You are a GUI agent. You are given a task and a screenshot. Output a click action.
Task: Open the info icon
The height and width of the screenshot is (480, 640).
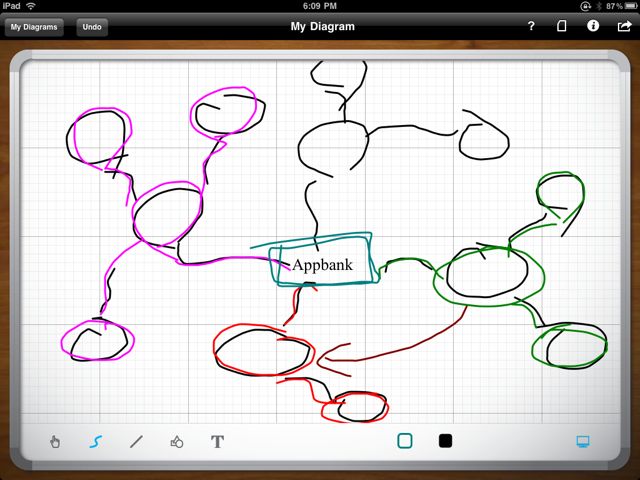click(x=593, y=26)
